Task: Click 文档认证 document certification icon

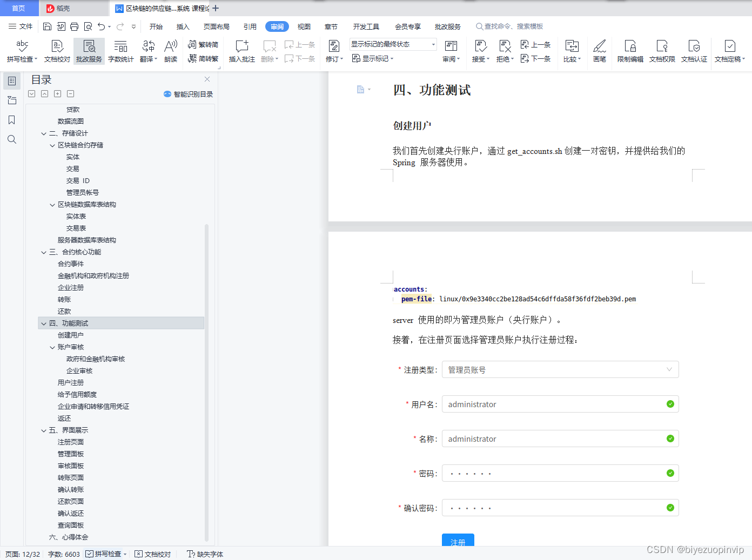Action: coord(694,51)
